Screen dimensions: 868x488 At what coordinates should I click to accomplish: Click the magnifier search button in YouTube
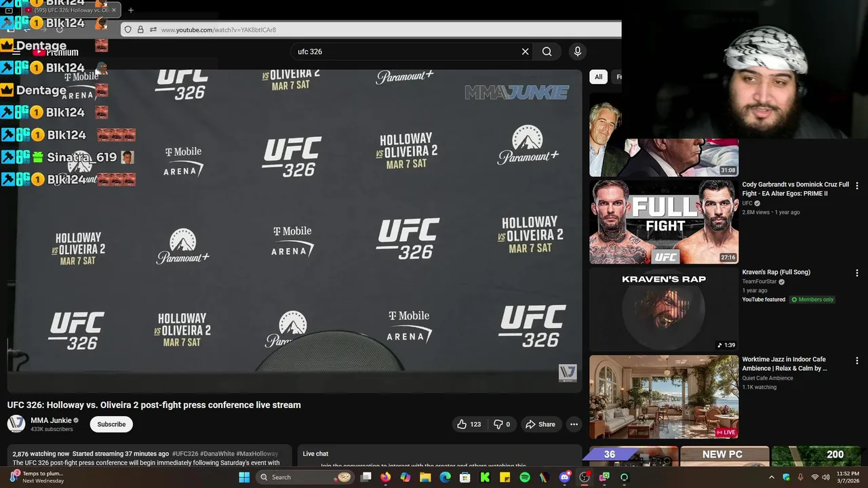click(x=547, y=52)
